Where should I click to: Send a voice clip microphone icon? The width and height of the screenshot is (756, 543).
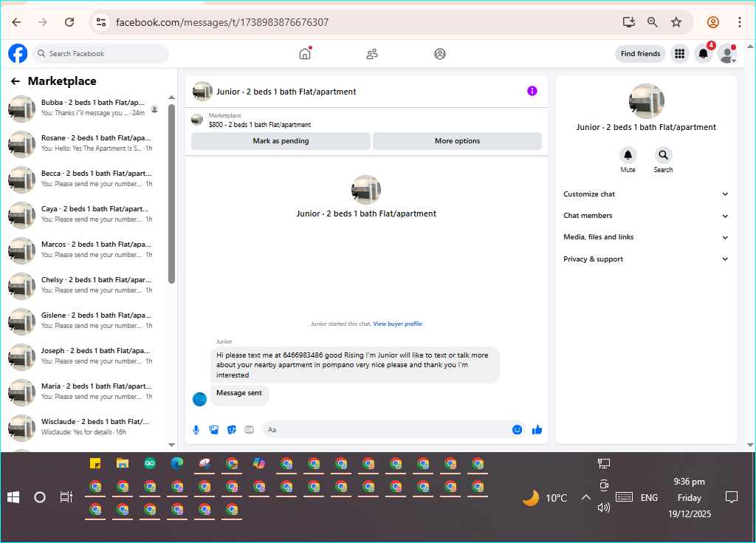coord(196,429)
